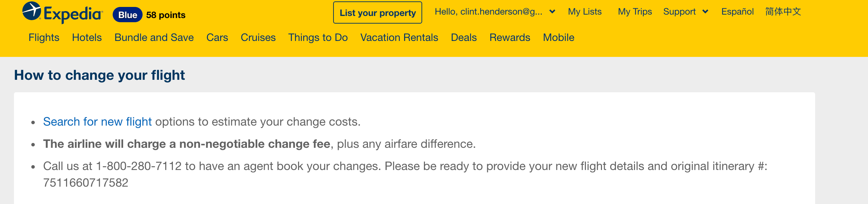The width and height of the screenshot is (868, 204).
Task: Go to Bundle and Save
Action: [154, 37]
